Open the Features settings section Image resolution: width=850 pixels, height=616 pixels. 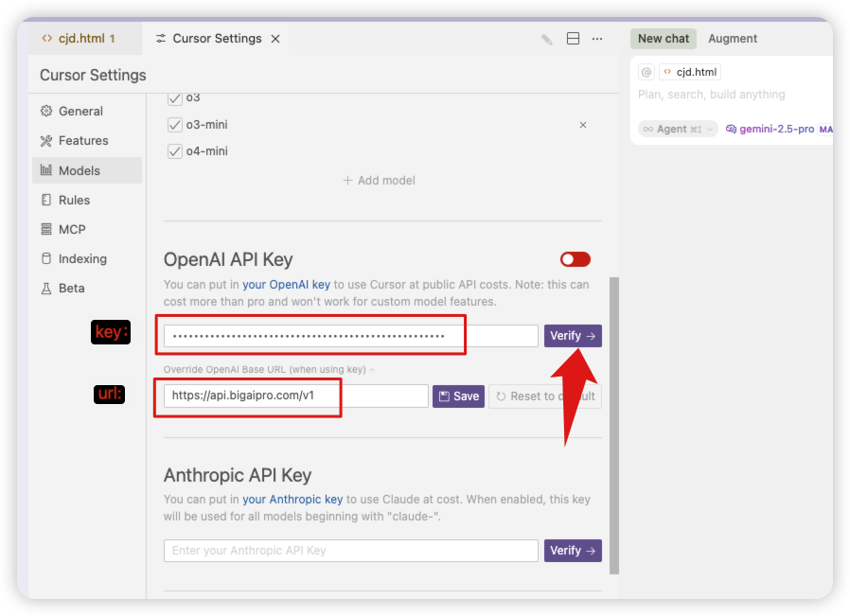click(87, 141)
